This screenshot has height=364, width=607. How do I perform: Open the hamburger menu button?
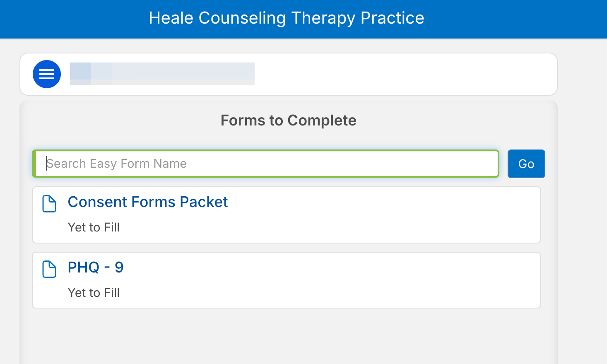[x=47, y=74]
